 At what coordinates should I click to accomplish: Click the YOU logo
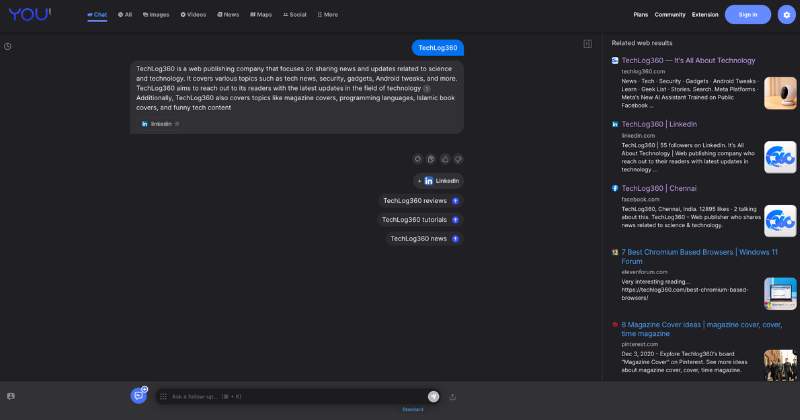30,14
